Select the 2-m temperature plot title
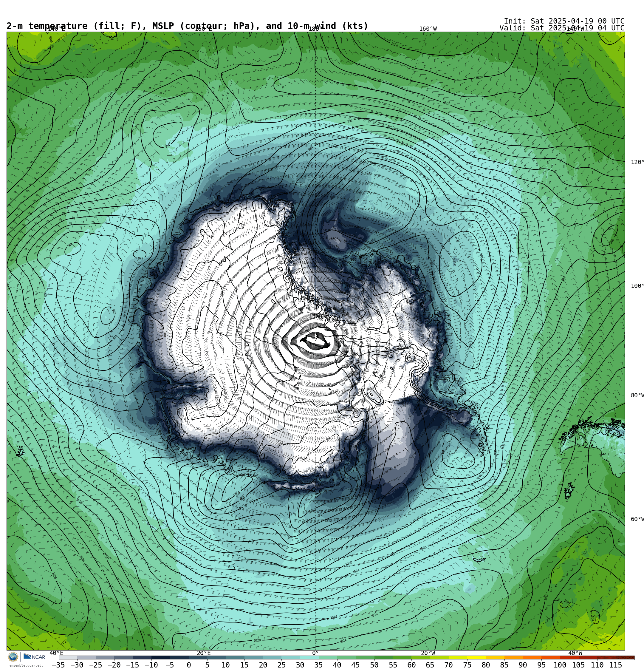 coord(187,26)
